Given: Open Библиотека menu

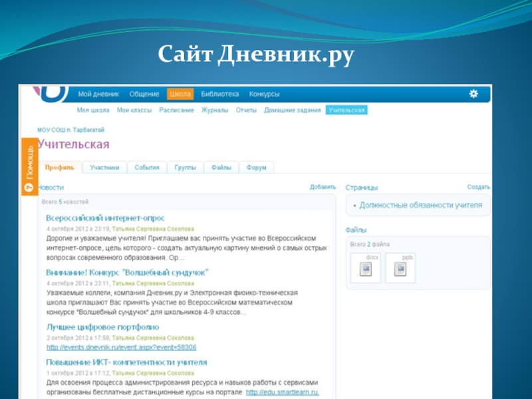Looking at the screenshot, I should (x=220, y=94).
